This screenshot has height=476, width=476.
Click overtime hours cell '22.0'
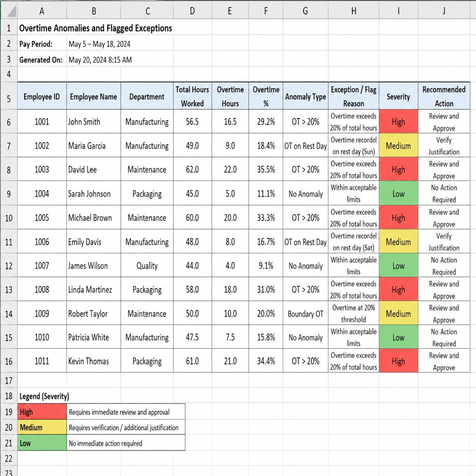(x=230, y=169)
